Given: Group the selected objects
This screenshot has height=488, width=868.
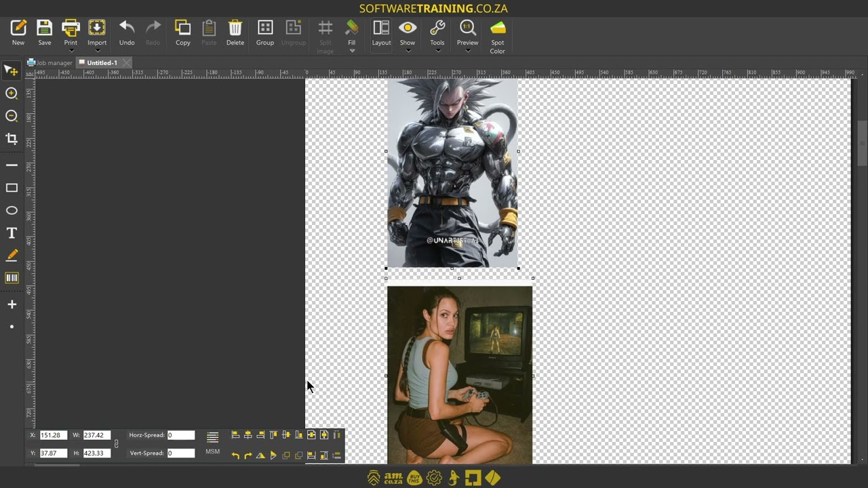Looking at the screenshot, I should 265,33.
